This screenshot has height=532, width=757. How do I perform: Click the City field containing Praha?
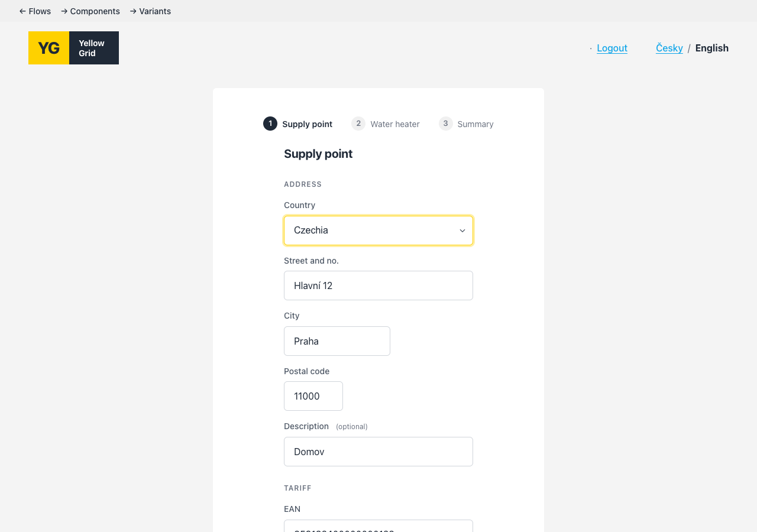pos(337,341)
